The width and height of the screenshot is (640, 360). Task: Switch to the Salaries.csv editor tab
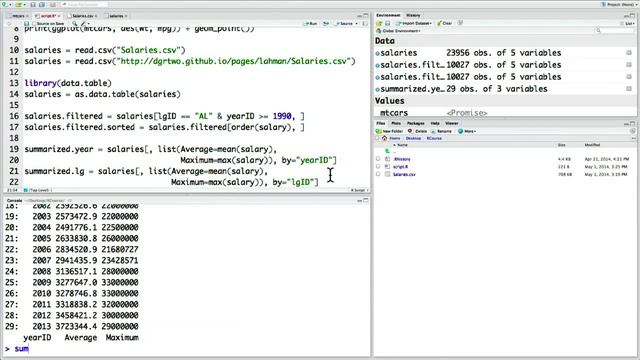[82, 16]
